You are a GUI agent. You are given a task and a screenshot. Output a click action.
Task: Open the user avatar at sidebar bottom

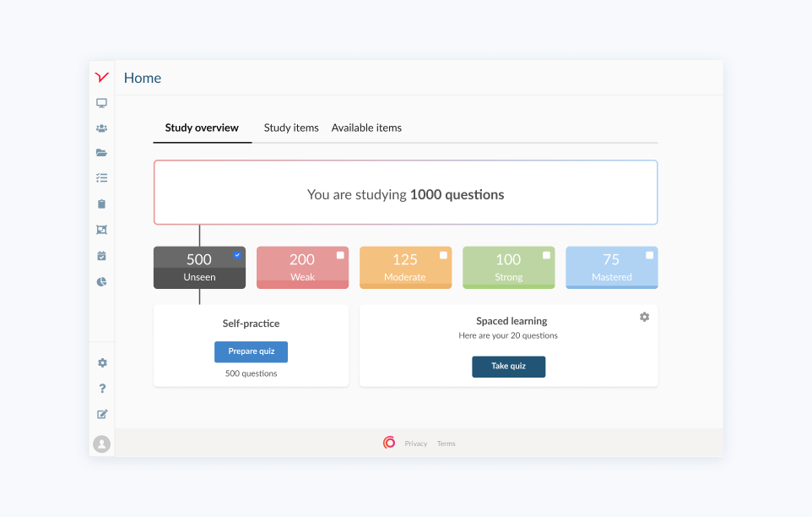[102, 444]
